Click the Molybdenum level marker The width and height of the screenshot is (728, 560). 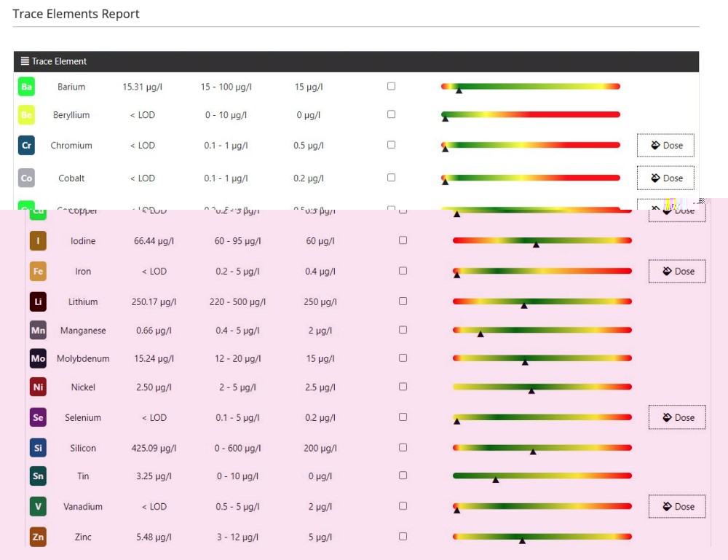(525, 362)
